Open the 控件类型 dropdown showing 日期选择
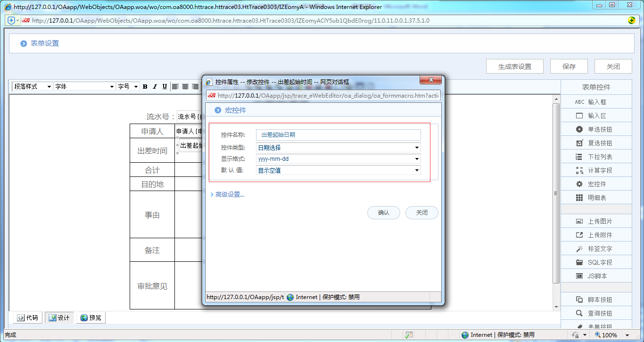This screenshot has height=342, width=644. 338,148
